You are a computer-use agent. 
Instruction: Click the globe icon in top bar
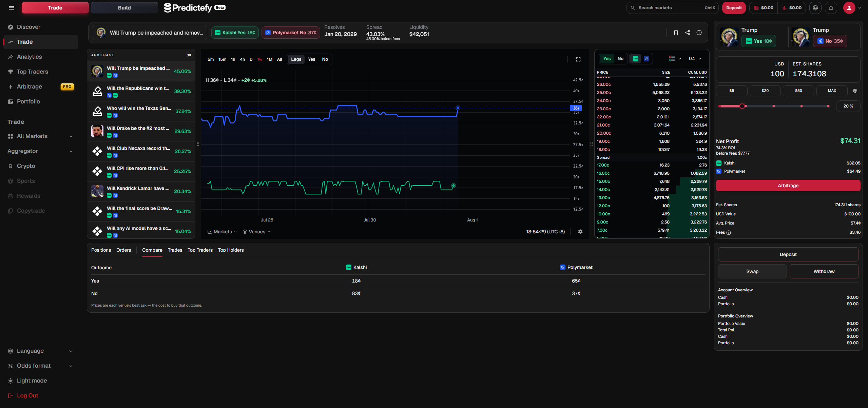pos(815,8)
